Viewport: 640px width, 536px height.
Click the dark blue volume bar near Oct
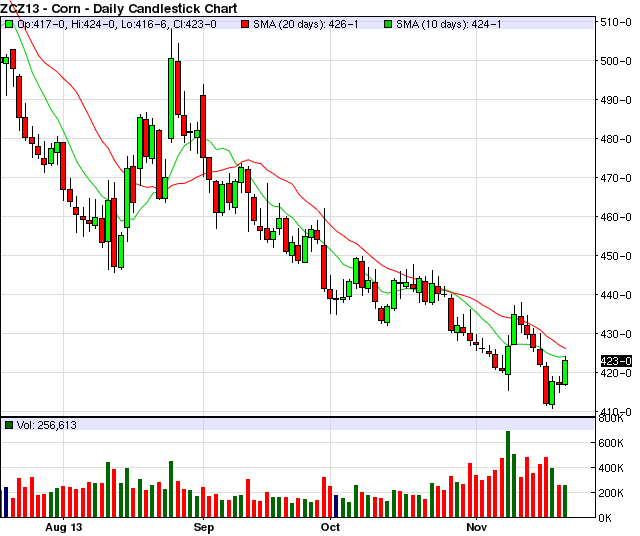click(x=336, y=506)
